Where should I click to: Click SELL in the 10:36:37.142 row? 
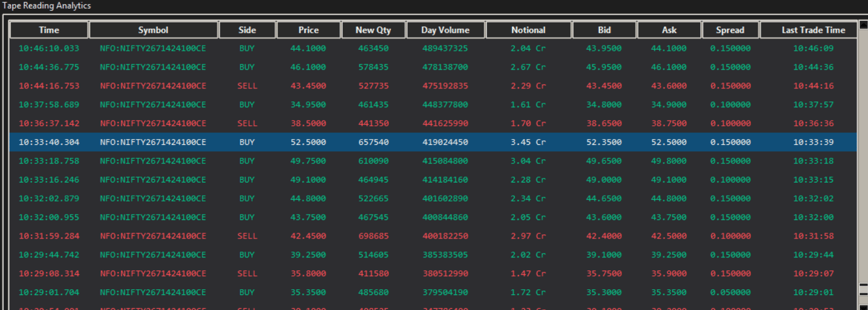tap(247, 123)
